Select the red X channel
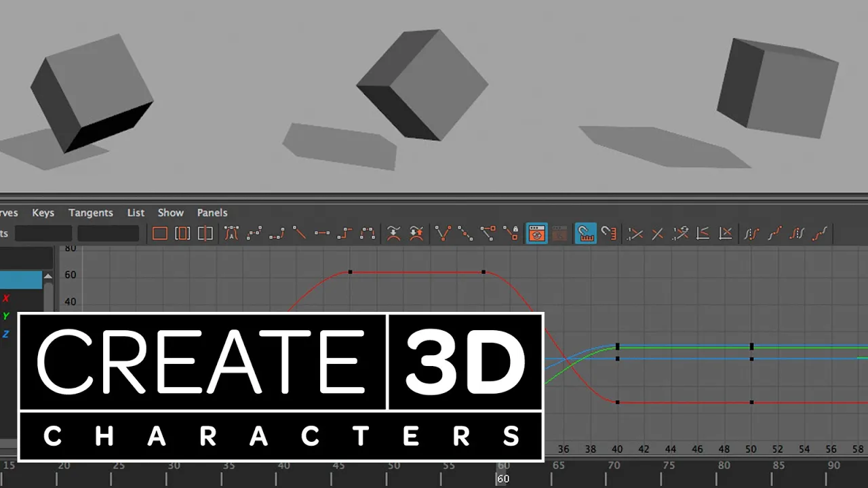Viewport: 868px width, 488px height. (6, 298)
